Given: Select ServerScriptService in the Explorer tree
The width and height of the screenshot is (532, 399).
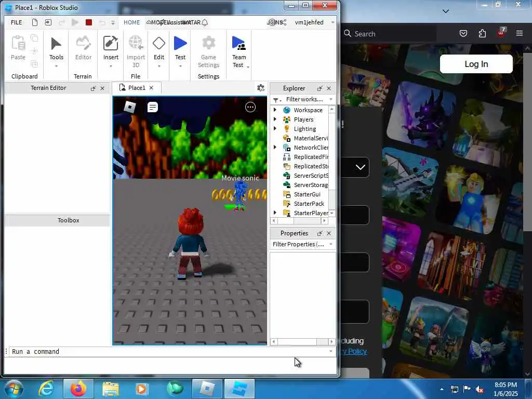Looking at the screenshot, I should [x=305, y=176].
